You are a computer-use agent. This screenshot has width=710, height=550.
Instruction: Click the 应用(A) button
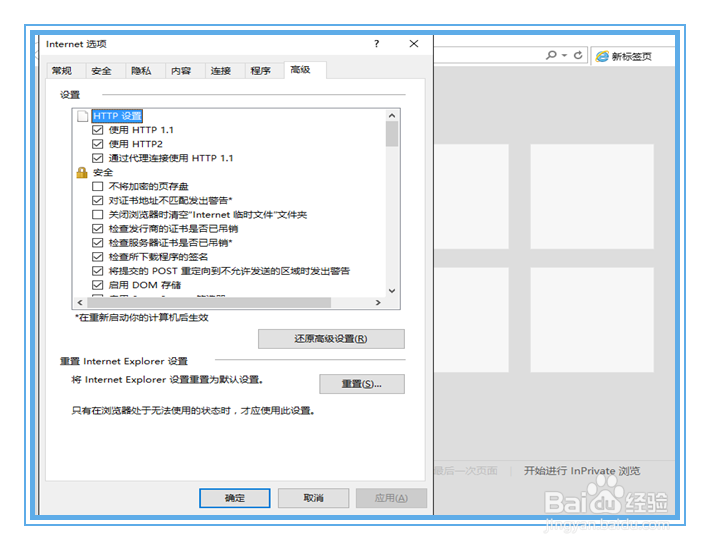(x=391, y=498)
